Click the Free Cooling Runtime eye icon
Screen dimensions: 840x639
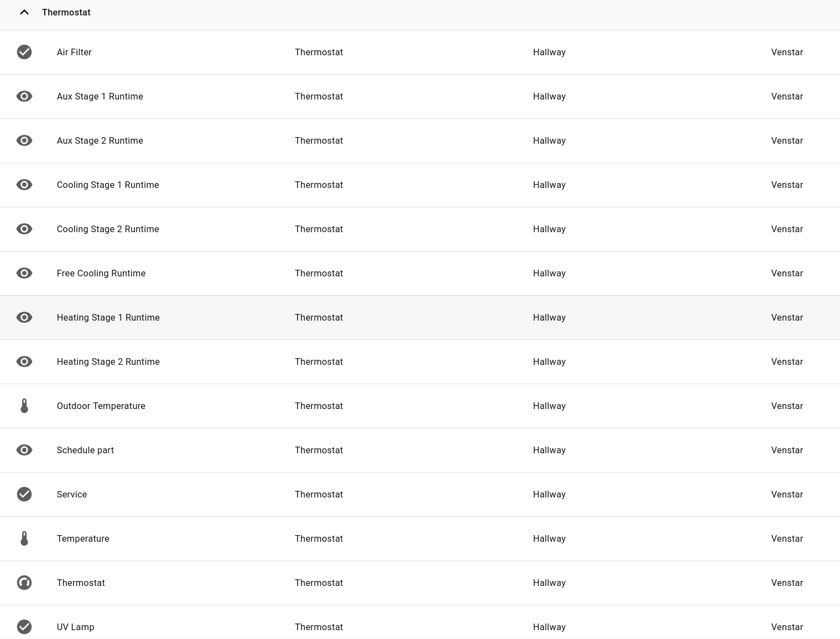[24, 273]
